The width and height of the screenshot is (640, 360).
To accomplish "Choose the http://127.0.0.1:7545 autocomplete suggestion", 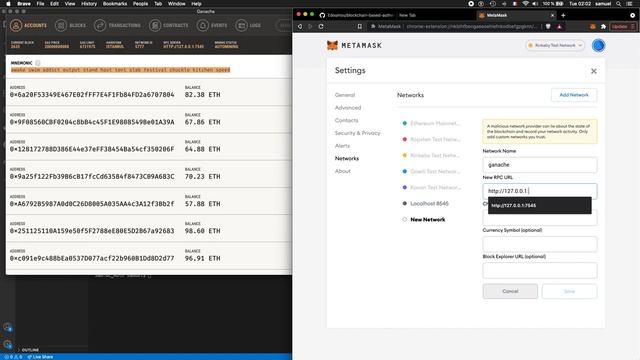I will pyautogui.click(x=540, y=205).
